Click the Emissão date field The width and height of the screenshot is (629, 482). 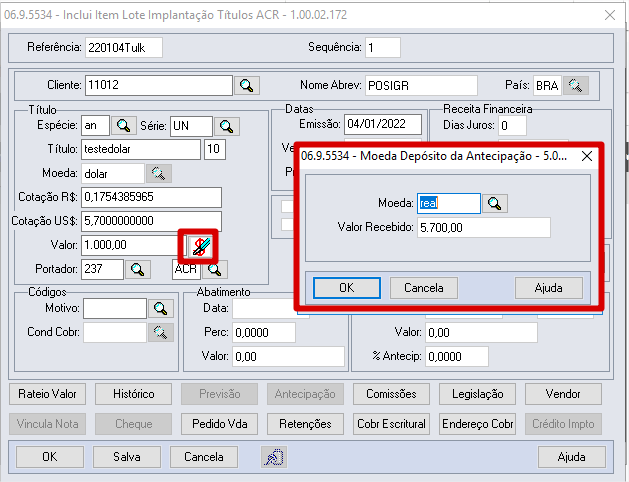tap(383, 124)
